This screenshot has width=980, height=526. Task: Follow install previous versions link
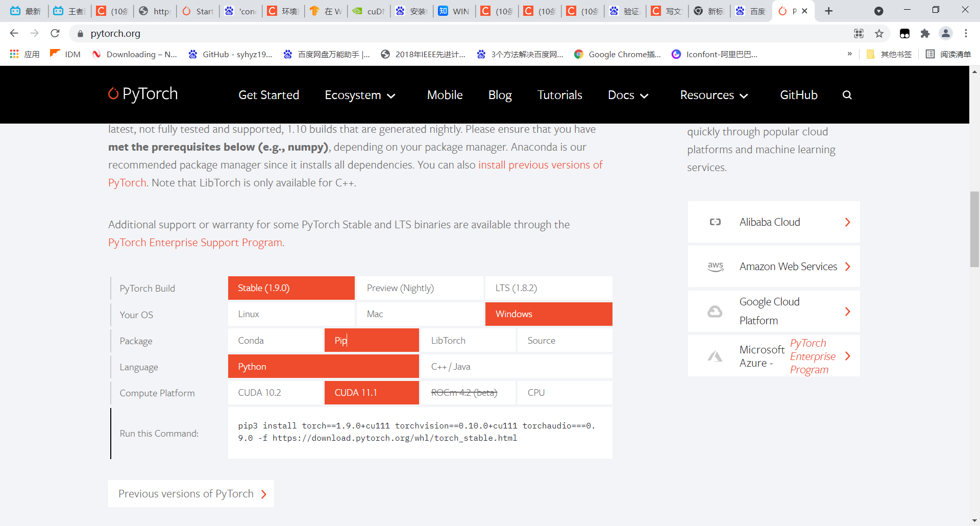[540, 165]
